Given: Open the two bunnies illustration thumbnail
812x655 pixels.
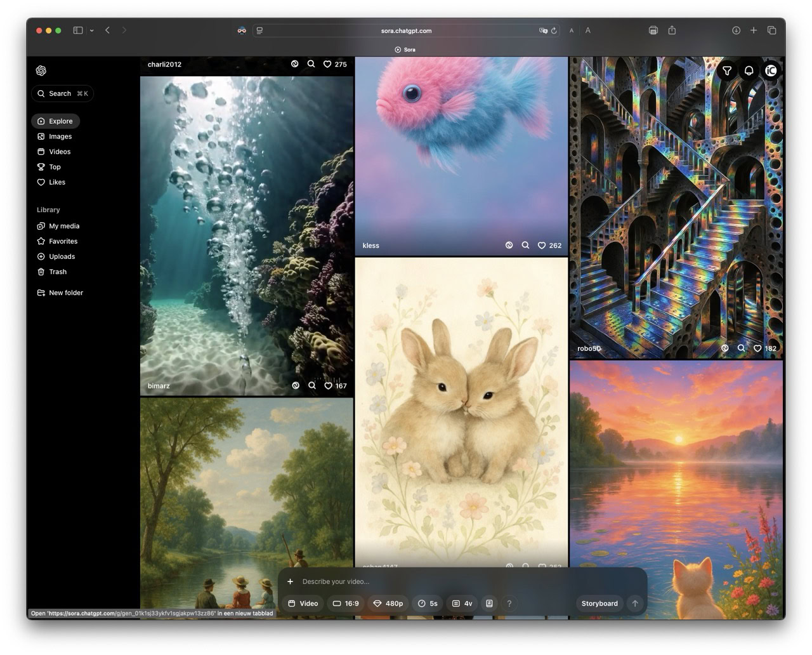Looking at the screenshot, I should [x=461, y=406].
